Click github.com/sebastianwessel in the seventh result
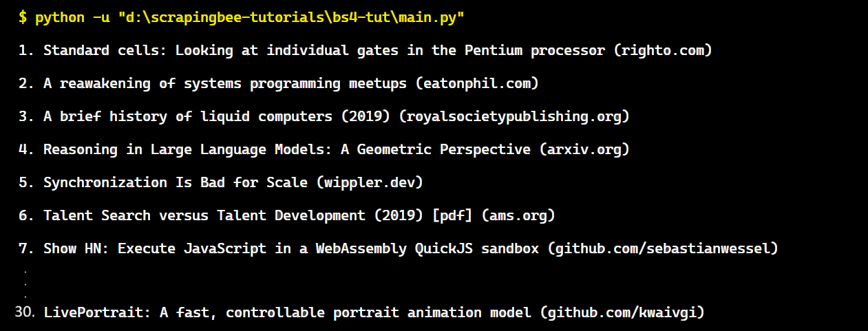 point(663,248)
